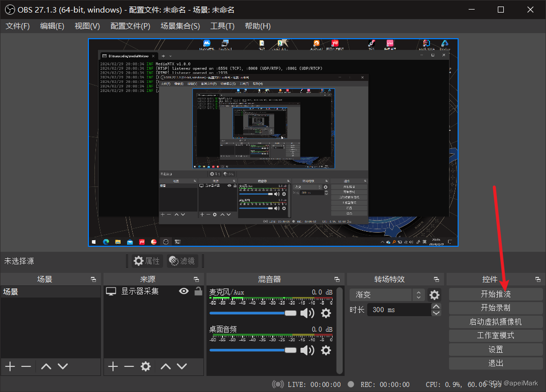Screen dimensions: 546x392
Task: Click the 时长 300 ms duration field
Action: (x=399, y=310)
